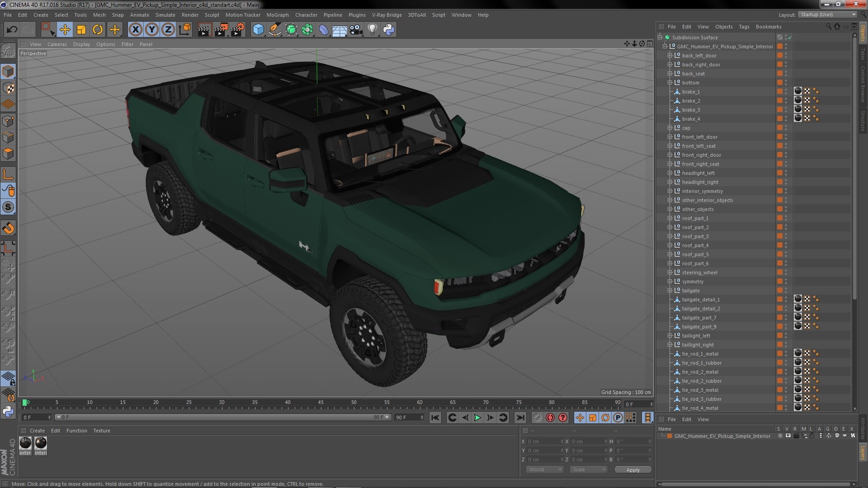Open the Scale mode dropdown
Viewport: 868px width, 488px height.
(588, 469)
